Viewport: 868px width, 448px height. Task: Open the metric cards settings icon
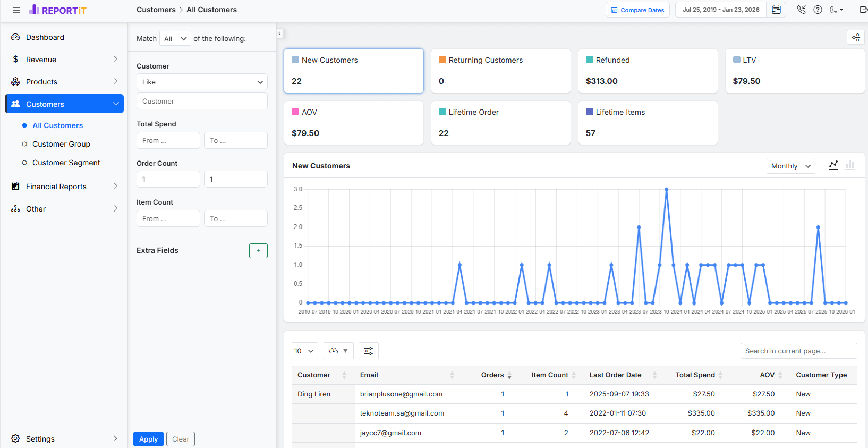855,37
